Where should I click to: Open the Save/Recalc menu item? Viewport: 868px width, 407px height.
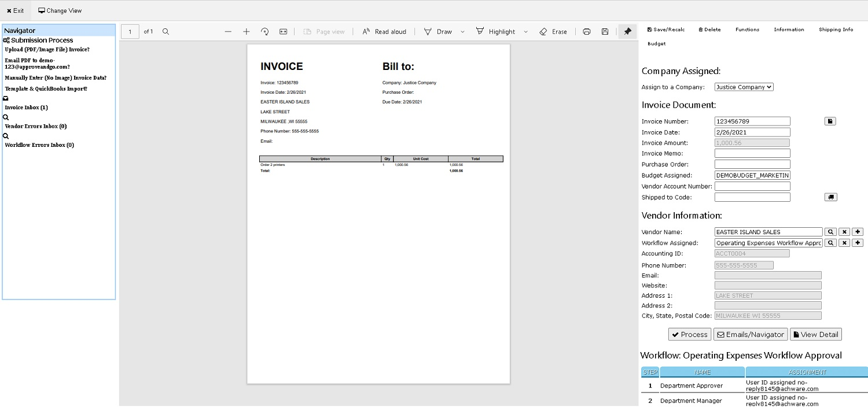666,29
